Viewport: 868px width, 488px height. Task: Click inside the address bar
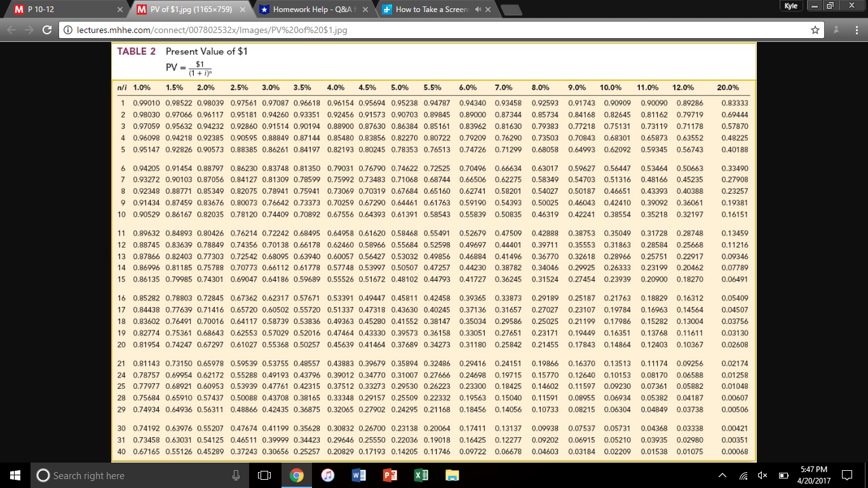[254, 29]
